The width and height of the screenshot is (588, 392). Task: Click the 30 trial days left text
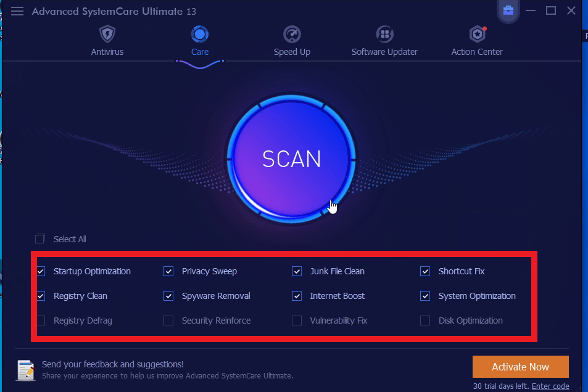pyautogui.click(x=501, y=386)
